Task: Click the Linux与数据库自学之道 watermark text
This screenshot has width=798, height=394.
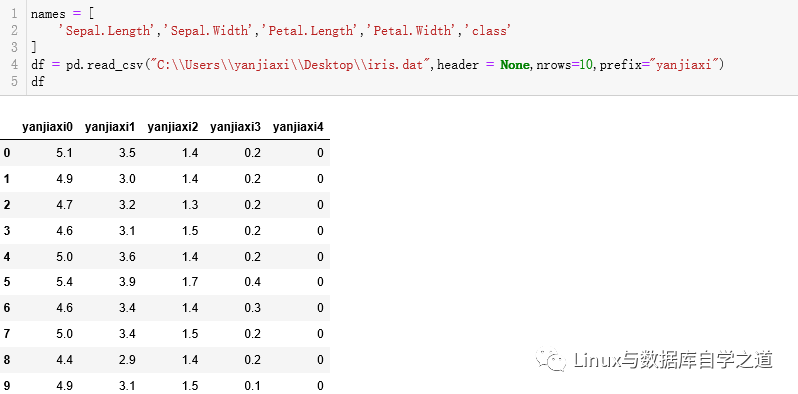Action: click(673, 360)
